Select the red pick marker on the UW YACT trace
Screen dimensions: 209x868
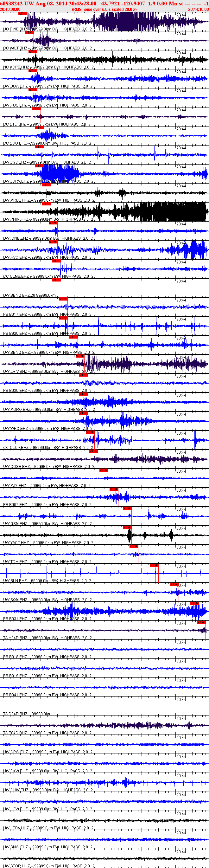coord(127,527)
